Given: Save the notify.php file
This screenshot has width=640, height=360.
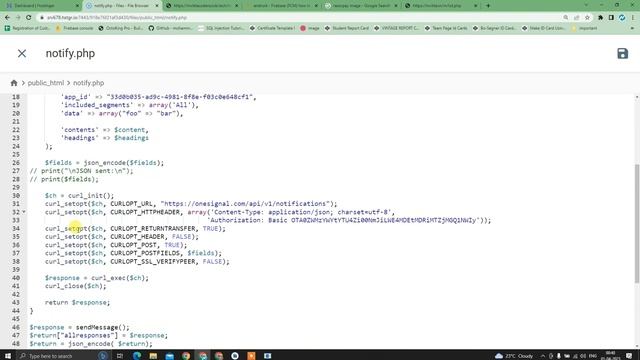Looking at the screenshot, I should pos(622,53).
